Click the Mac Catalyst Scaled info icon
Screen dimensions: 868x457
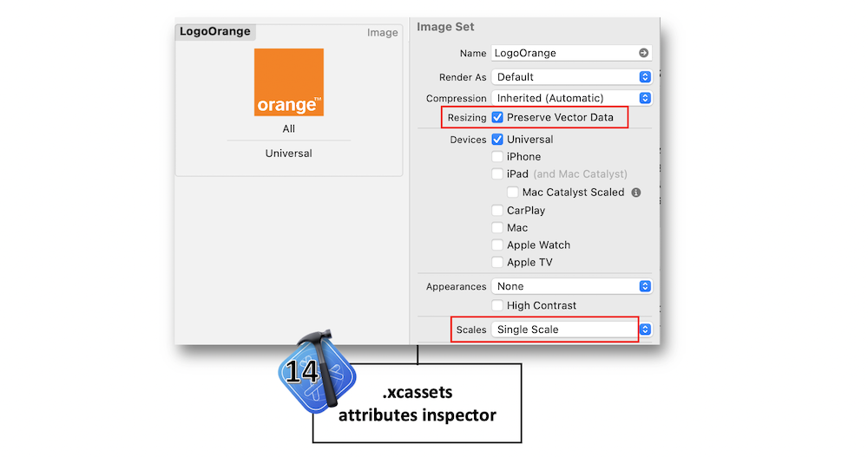click(636, 193)
